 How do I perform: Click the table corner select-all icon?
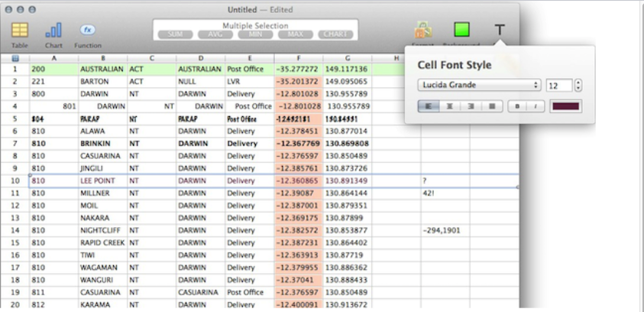(x=15, y=58)
